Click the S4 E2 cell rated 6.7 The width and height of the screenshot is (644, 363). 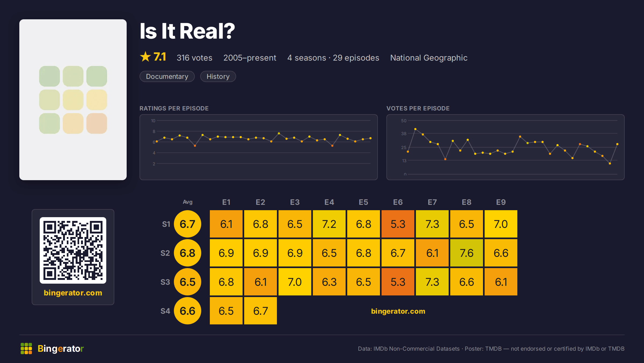(261, 311)
